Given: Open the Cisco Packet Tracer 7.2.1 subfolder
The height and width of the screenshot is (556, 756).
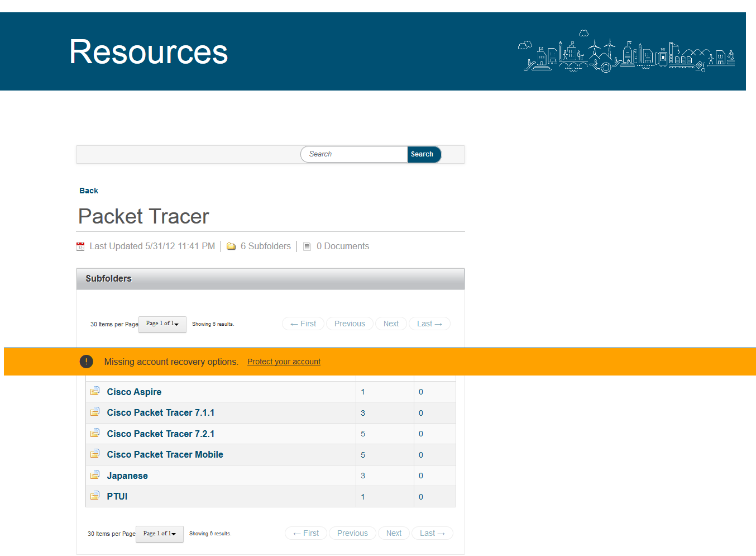Looking at the screenshot, I should [161, 434].
